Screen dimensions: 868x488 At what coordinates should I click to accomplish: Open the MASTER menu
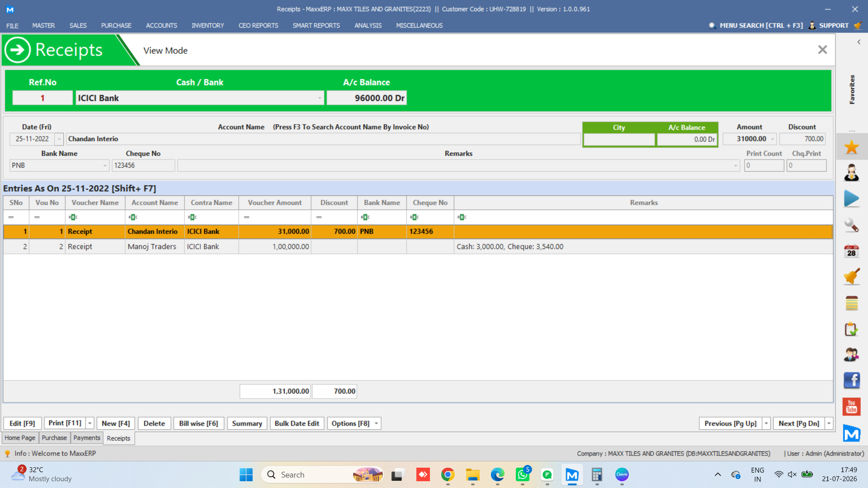[43, 25]
